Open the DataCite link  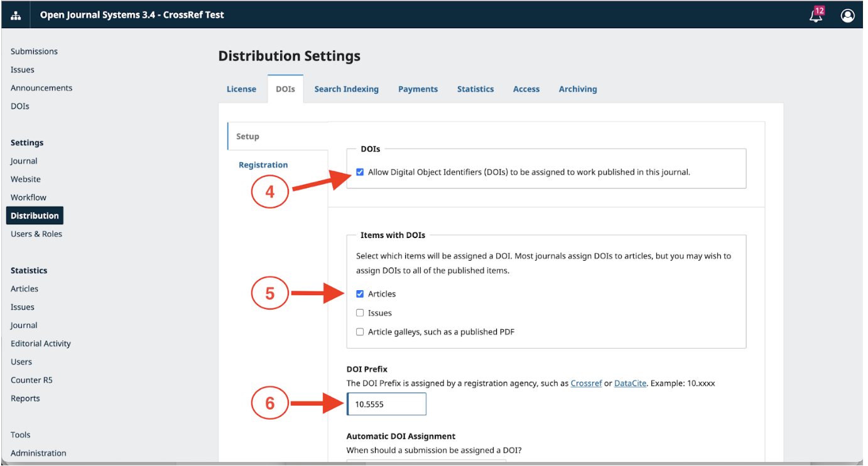pyautogui.click(x=630, y=383)
